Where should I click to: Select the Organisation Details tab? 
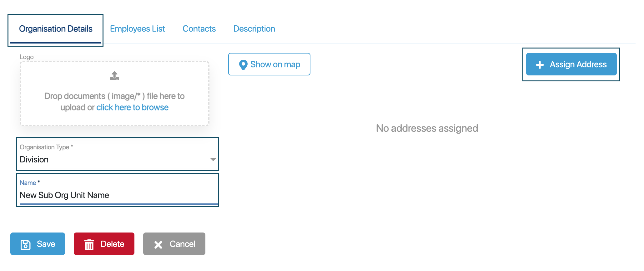tap(56, 29)
